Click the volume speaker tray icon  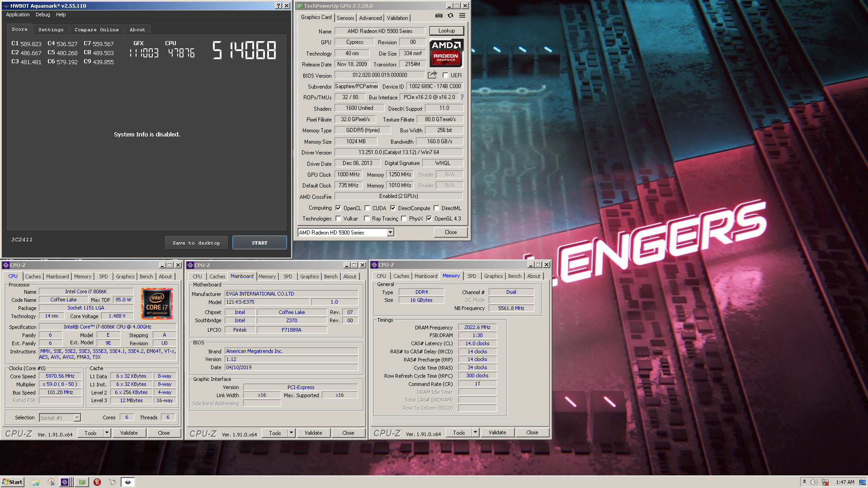click(814, 482)
